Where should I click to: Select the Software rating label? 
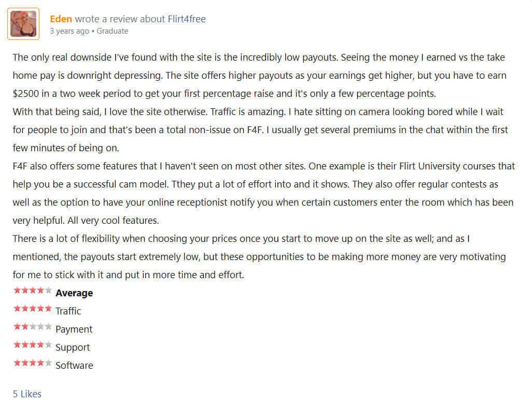click(x=74, y=365)
